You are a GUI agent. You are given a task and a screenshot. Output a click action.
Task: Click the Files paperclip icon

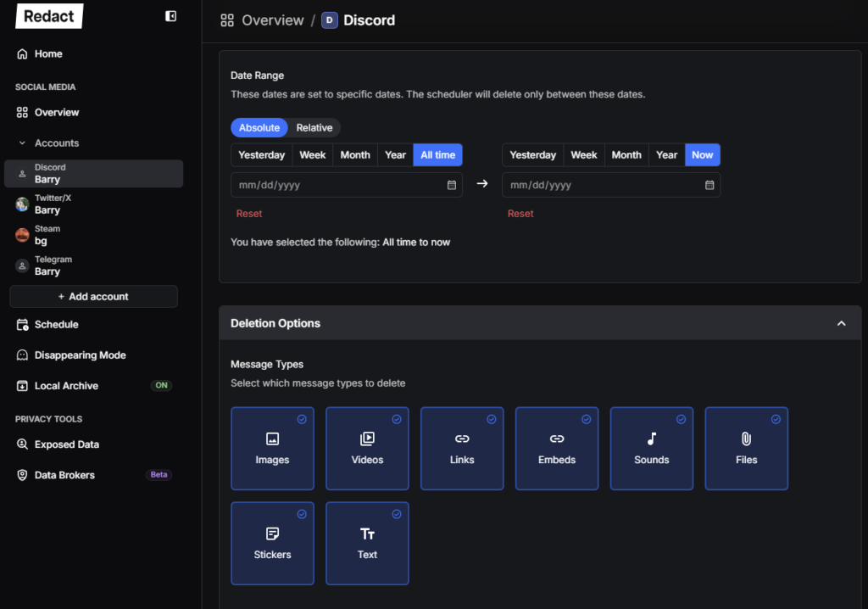746,439
